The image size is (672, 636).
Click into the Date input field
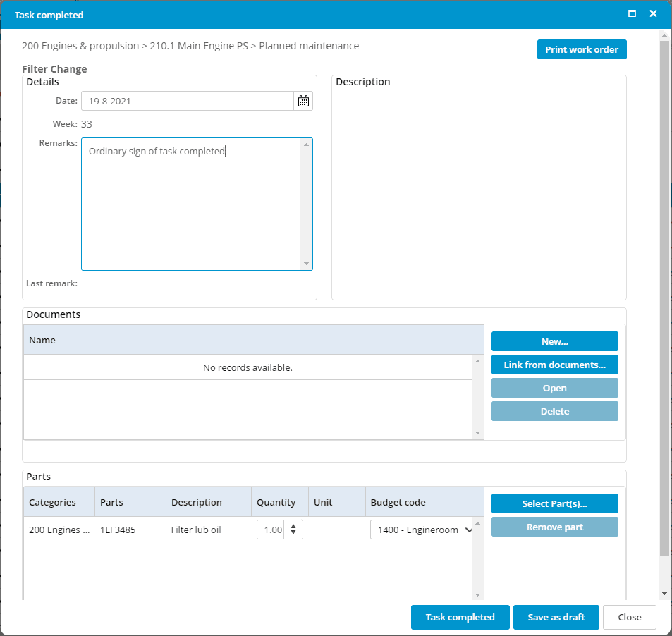click(187, 101)
